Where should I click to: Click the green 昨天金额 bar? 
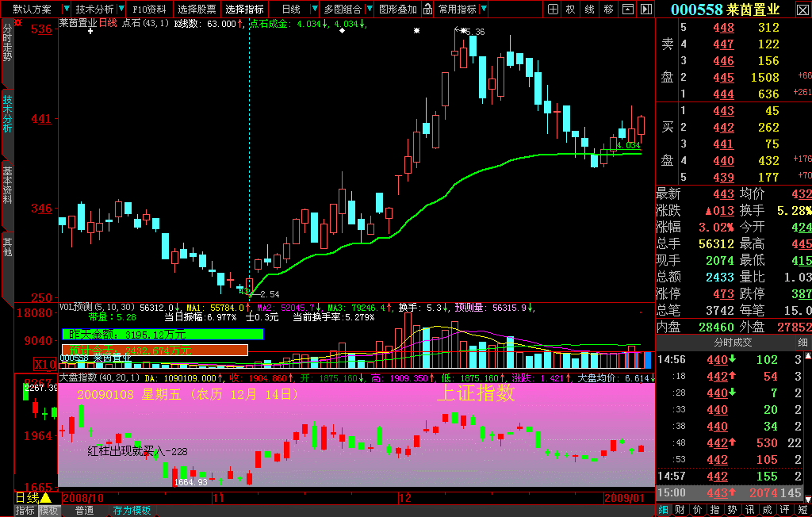point(163,335)
